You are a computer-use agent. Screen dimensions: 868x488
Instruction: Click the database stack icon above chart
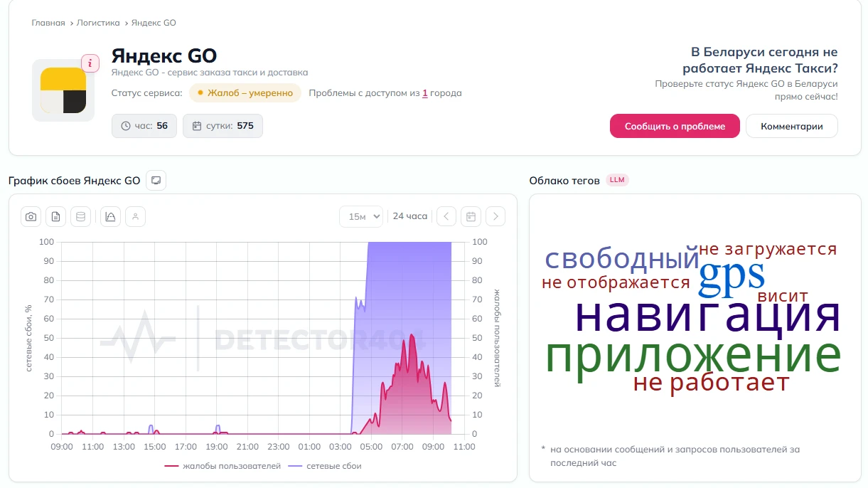pos(81,217)
